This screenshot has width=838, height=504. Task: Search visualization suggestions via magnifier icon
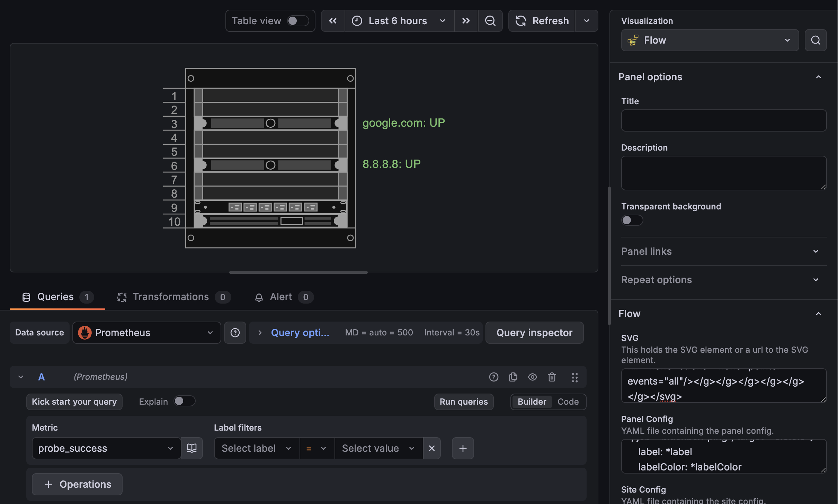(815, 40)
